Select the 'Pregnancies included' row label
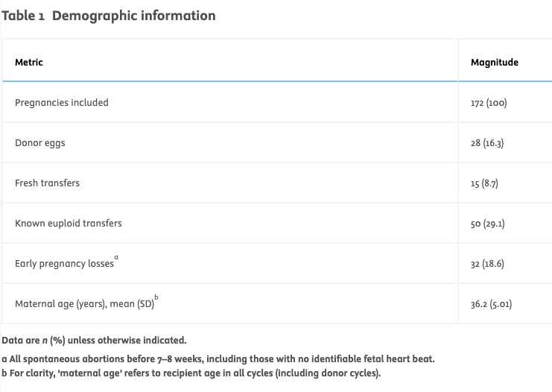Screen dimensions: 552x392 click(x=62, y=103)
